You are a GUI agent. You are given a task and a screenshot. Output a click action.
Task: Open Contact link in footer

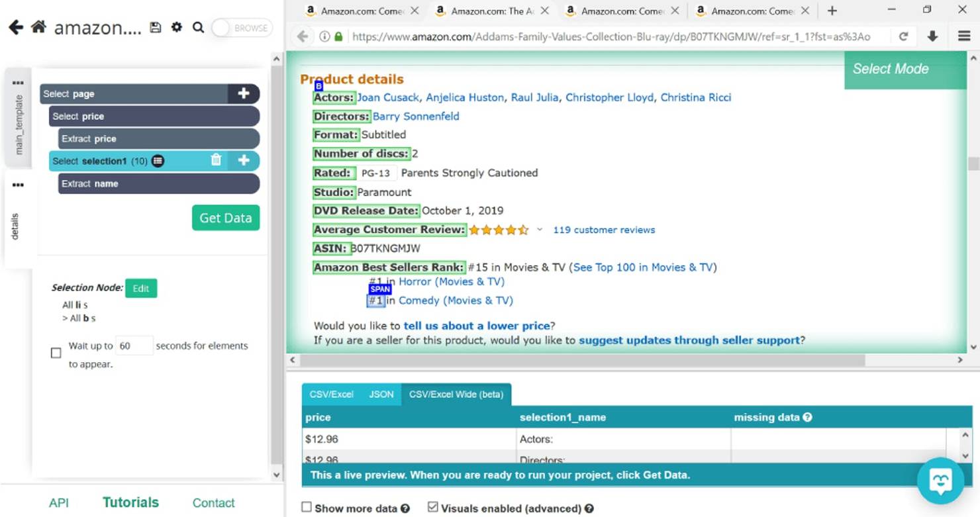(213, 503)
